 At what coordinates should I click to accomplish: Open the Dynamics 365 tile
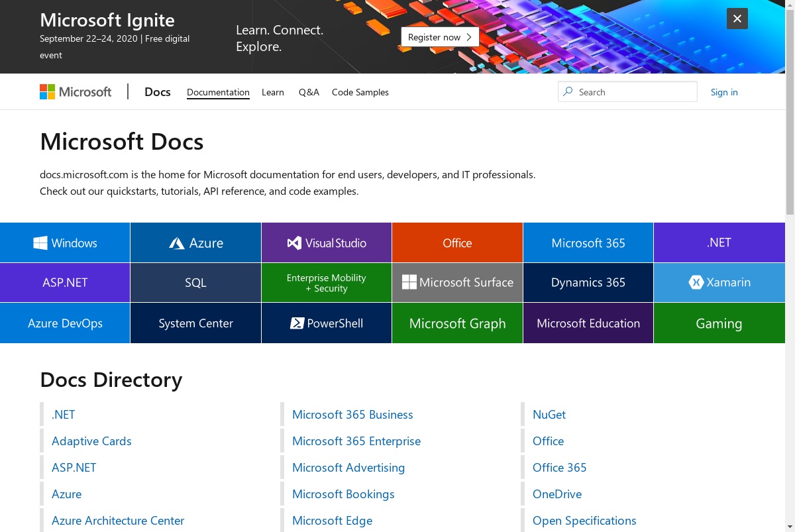[x=588, y=282]
